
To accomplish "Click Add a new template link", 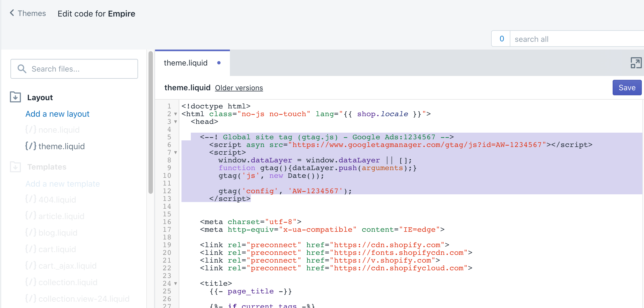I will (63, 184).
